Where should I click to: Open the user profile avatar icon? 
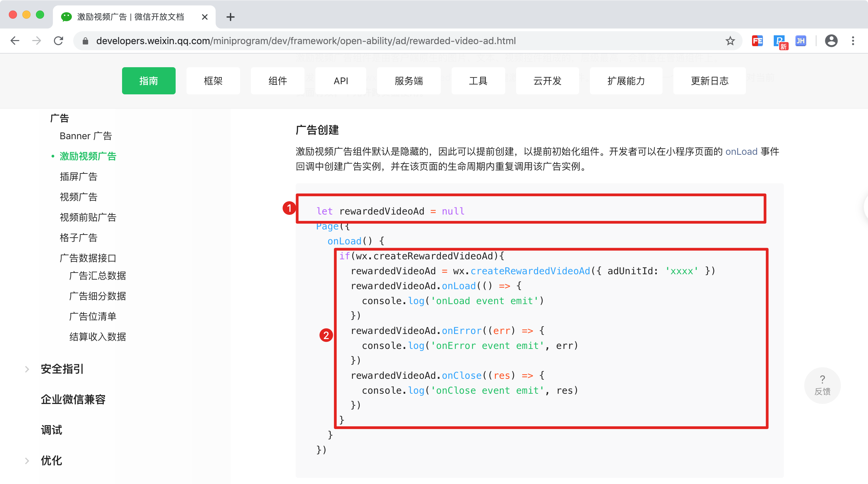[831, 41]
